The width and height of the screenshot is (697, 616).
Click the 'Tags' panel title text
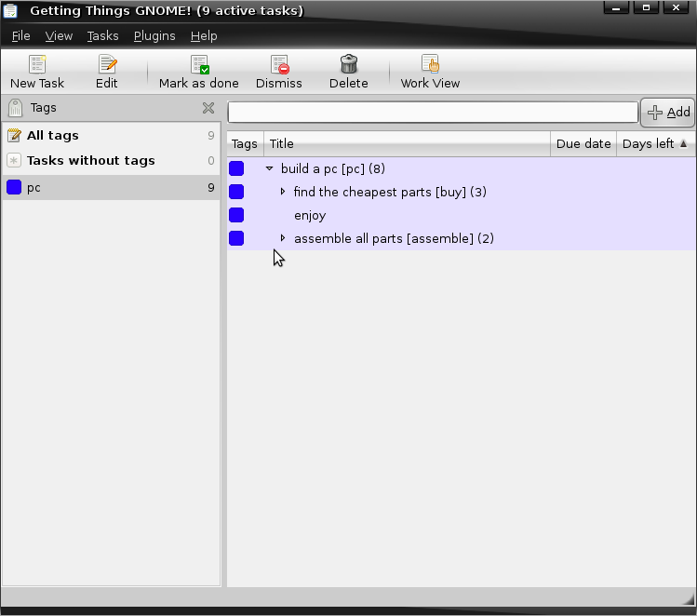coord(43,108)
